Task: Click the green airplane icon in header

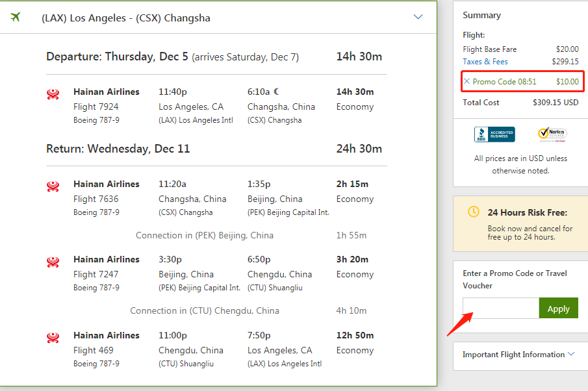Action: [x=15, y=17]
